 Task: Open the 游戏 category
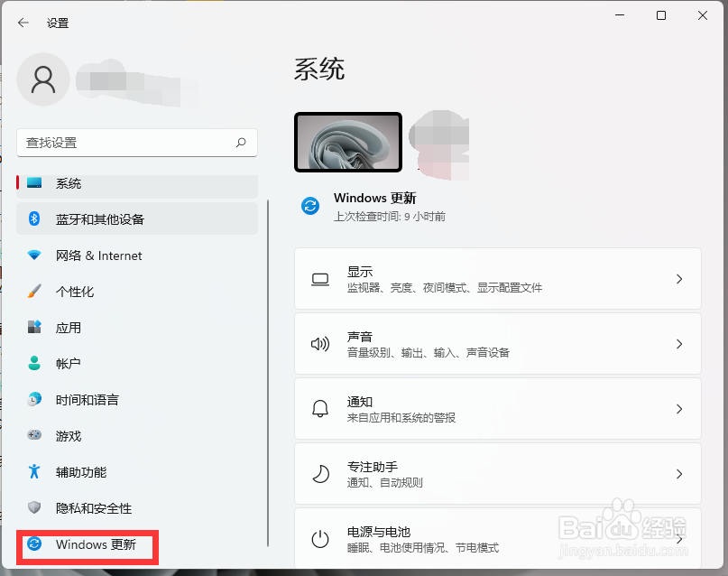137,436
